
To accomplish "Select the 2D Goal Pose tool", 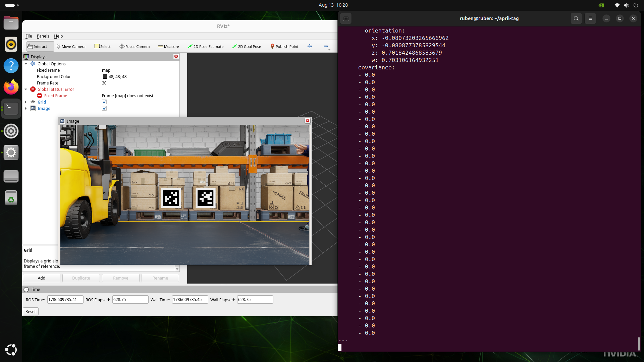I will pyautogui.click(x=247, y=47).
